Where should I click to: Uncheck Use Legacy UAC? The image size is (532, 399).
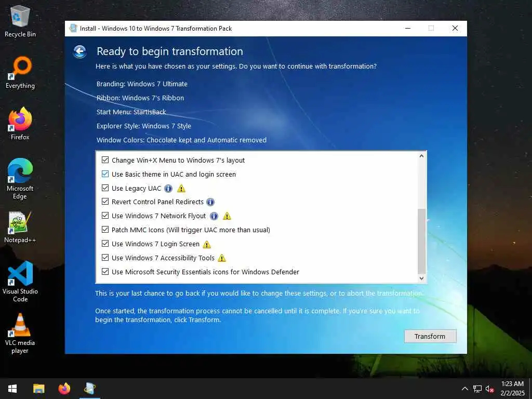click(105, 188)
